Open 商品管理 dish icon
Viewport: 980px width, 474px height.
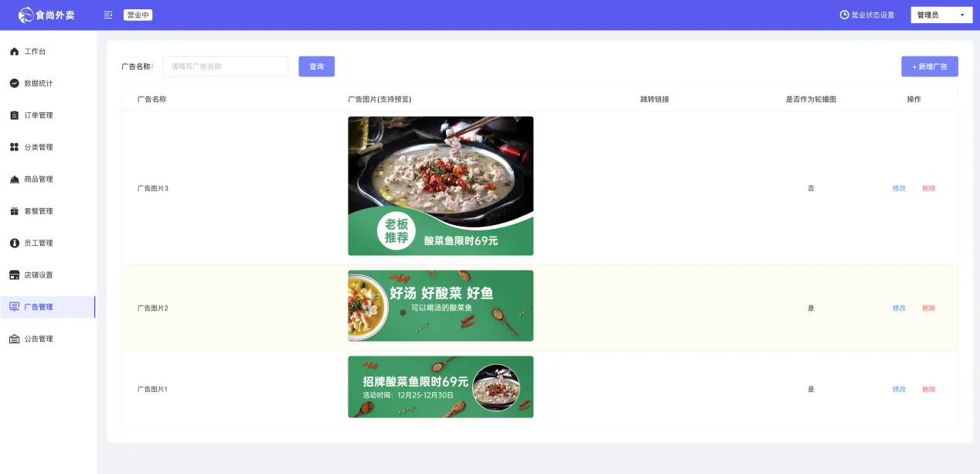(14, 179)
